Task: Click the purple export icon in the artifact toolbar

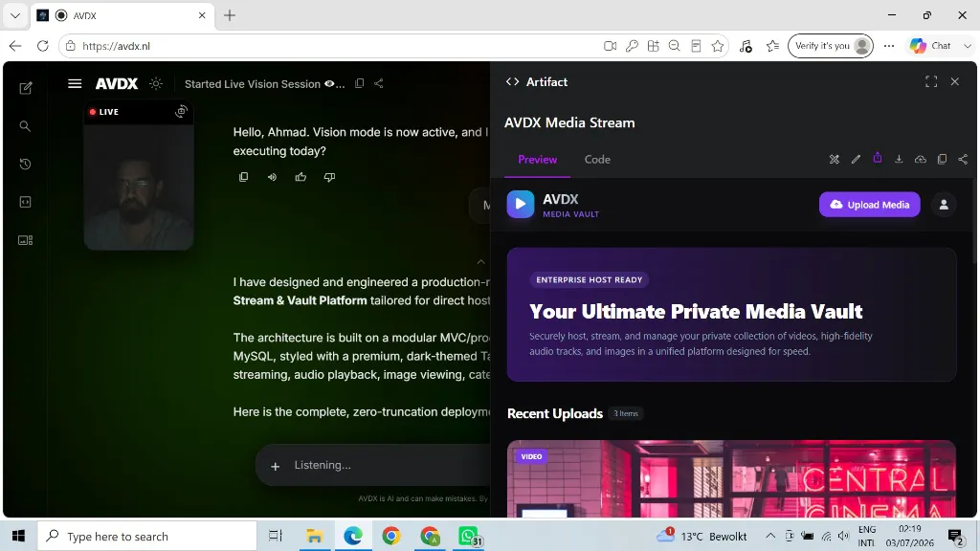Action: click(x=878, y=158)
